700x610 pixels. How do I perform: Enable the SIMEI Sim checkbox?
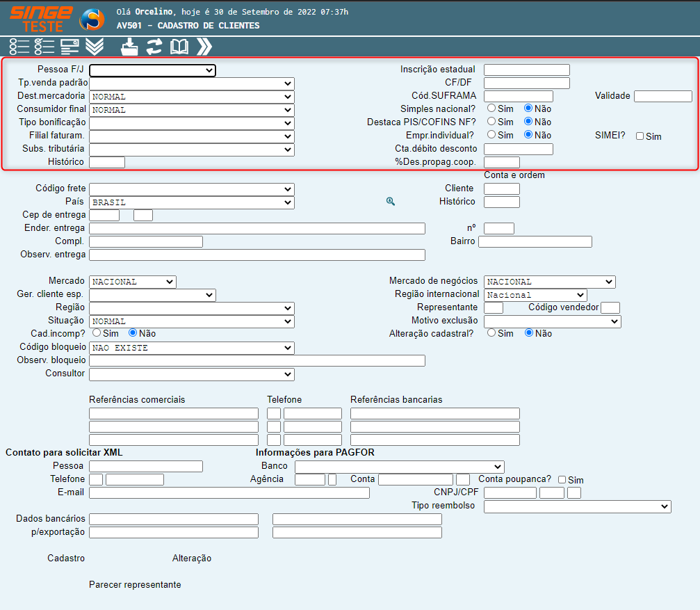pyautogui.click(x=640, y=136)
